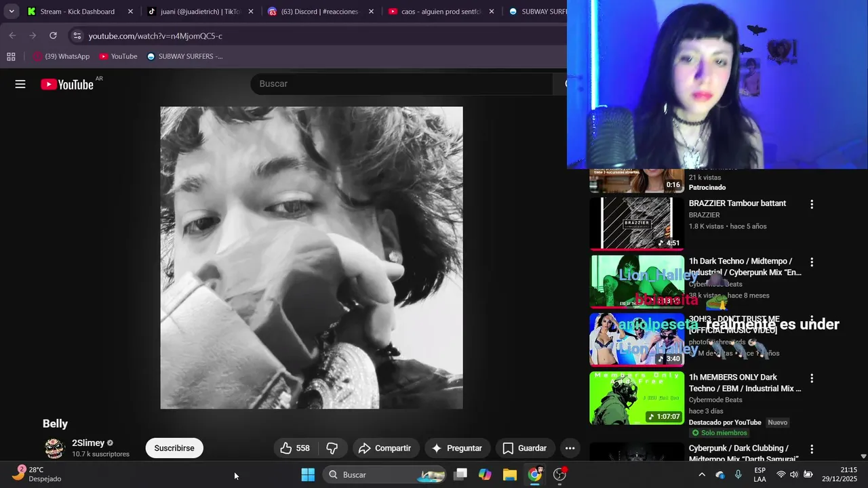This screenshot has height=488, width=868.
Task: Open the microphone tray icon
Action: (738, 474)
